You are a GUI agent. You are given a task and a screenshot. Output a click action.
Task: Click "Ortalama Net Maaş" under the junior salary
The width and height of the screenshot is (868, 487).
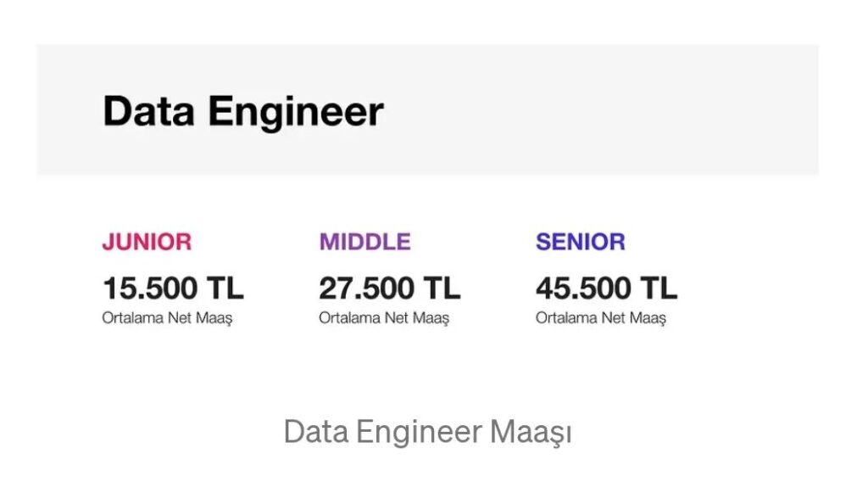pos(167,319)
